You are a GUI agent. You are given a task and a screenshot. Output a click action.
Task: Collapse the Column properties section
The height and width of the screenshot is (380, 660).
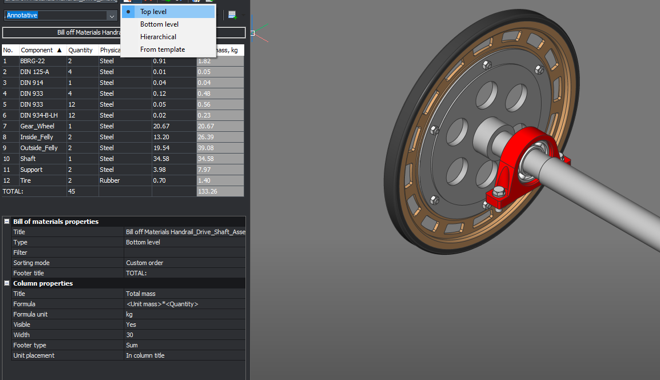coord(7,283)
